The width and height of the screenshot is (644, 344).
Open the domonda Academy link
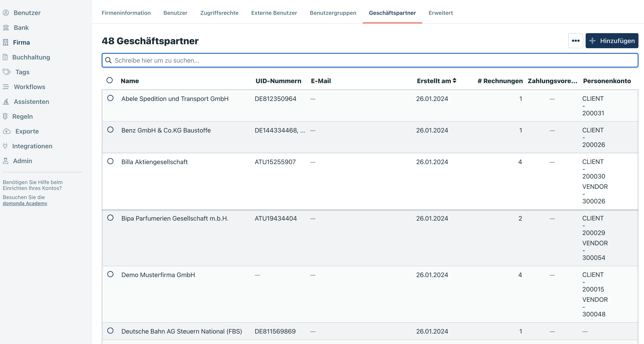[x=25, y=203]
